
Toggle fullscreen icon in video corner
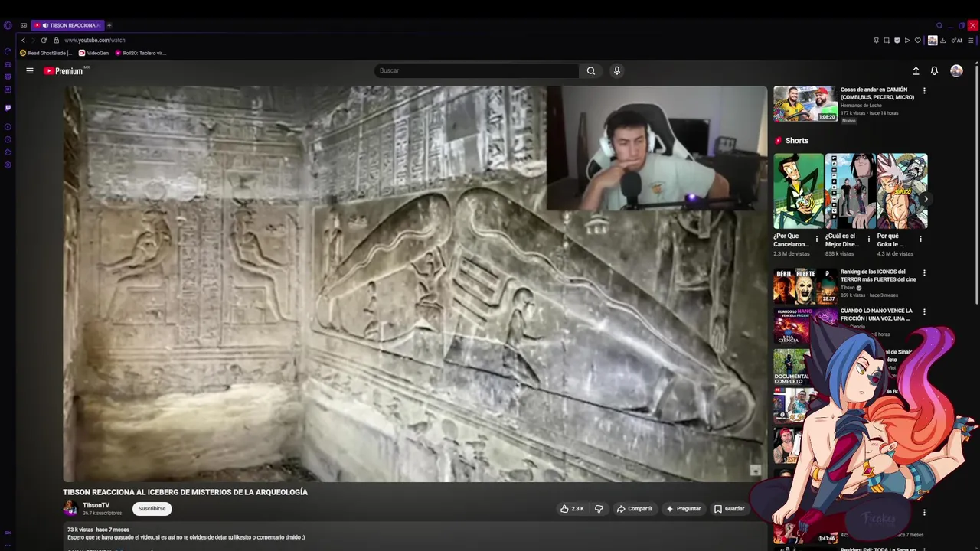755,471
